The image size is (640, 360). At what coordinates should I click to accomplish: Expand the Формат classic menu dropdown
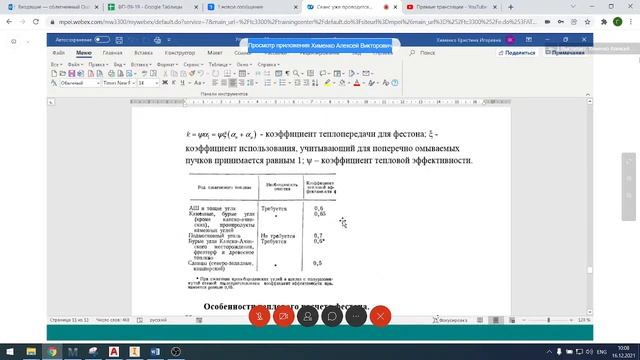pos(167,64)
